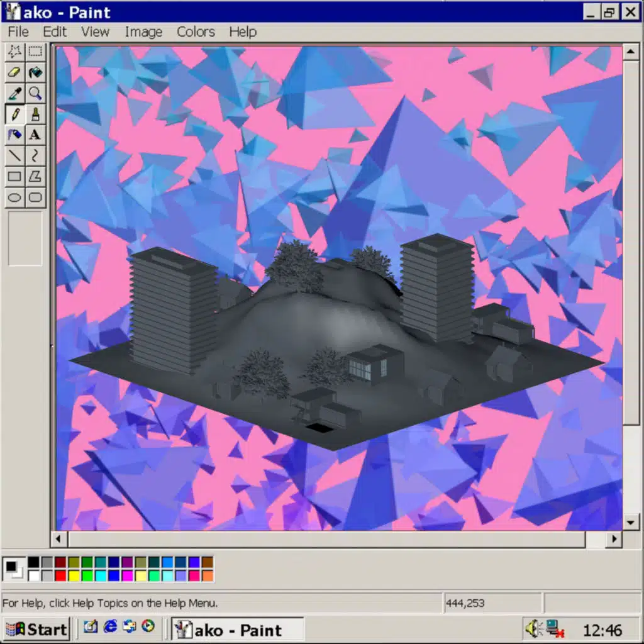Click the vertical scrollbar thumb
This screenshot has width=644, height=644.
[x=631, y=242]
